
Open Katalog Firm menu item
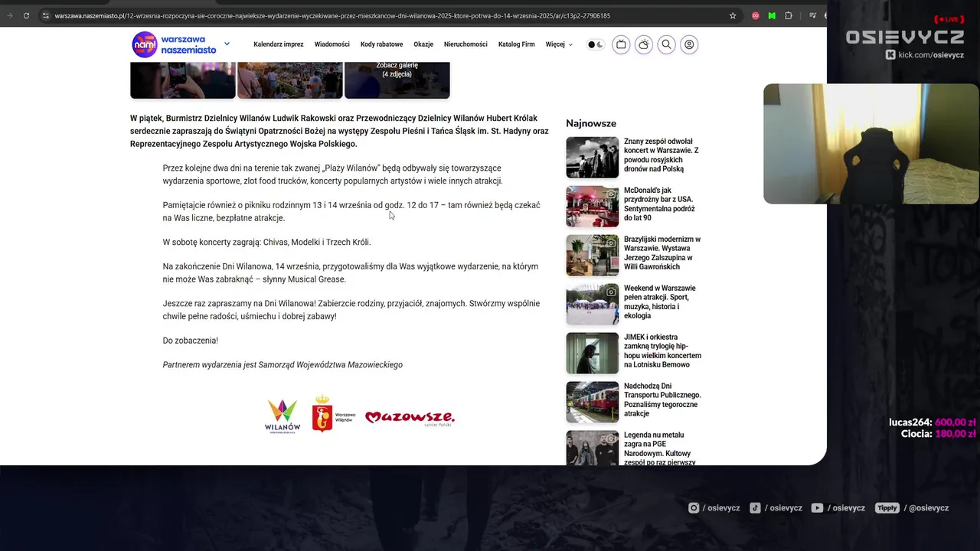click(516, 44)
